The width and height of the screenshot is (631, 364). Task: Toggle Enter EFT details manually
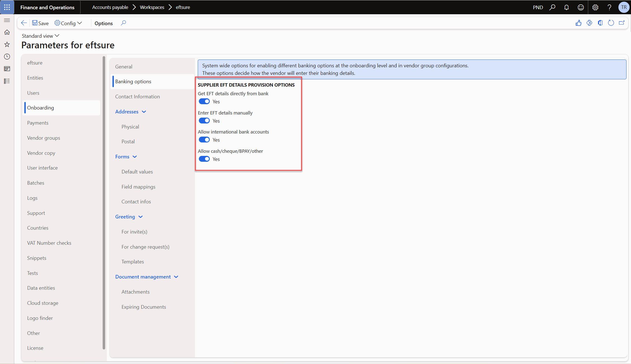pyautogui.click(x=204, y=121)
